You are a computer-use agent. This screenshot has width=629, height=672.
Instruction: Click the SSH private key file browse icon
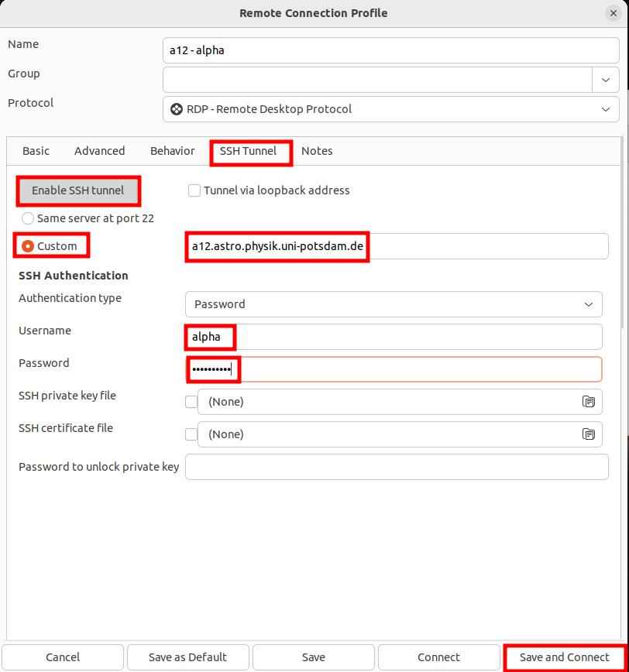coord(589,402)
